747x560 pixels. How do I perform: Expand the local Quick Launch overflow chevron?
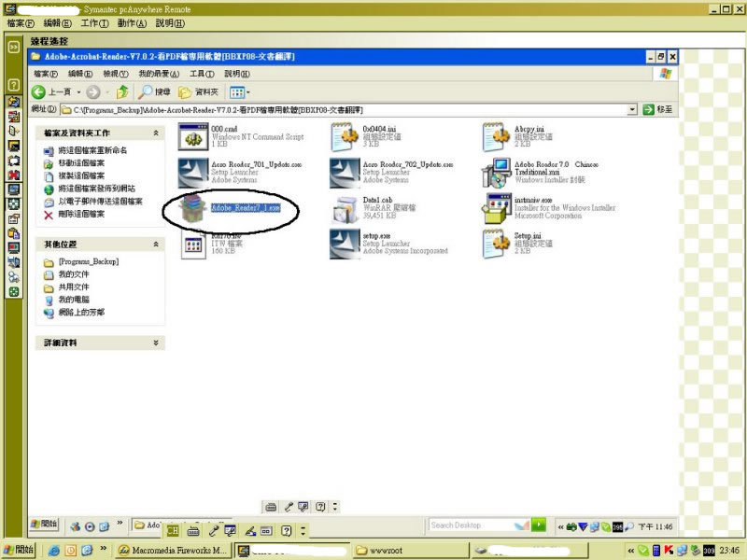coord(103,549)
